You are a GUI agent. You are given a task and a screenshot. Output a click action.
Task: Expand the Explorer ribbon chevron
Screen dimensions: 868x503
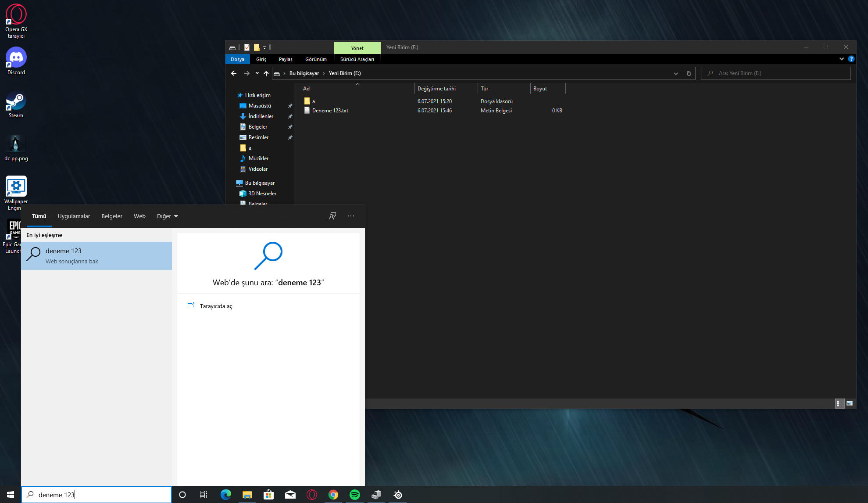[x=842, y=59]
